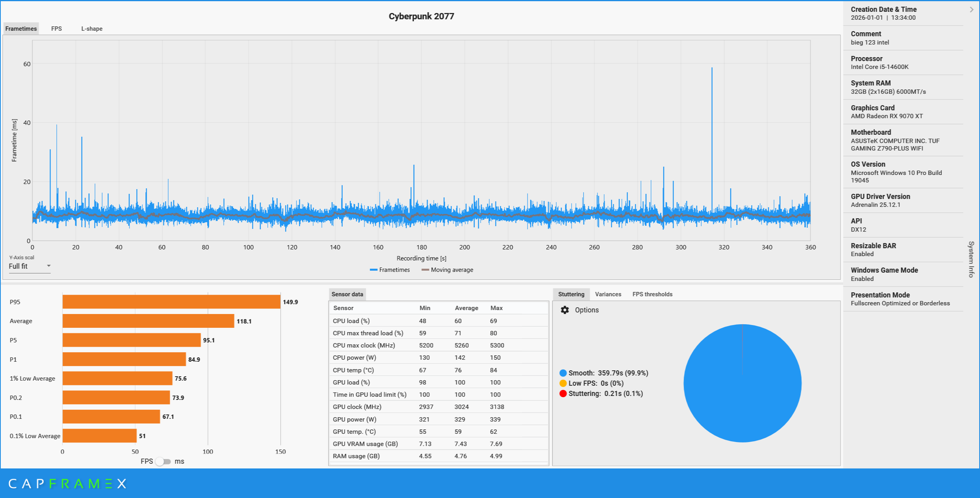Viewport: 980px width, 498px height.
Task: Select the Frametimes chart tab
Action: pyautogui.click(x=21, y=29)
